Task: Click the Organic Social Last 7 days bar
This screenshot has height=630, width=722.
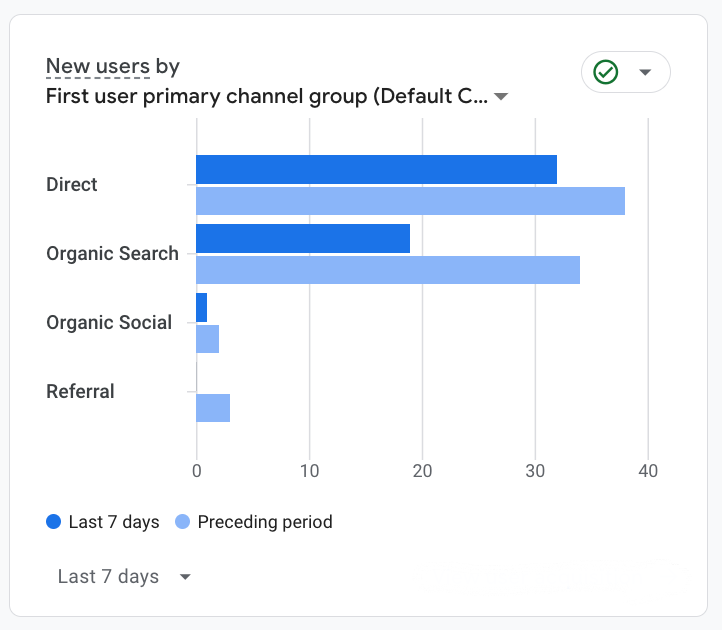Action: 202,308
